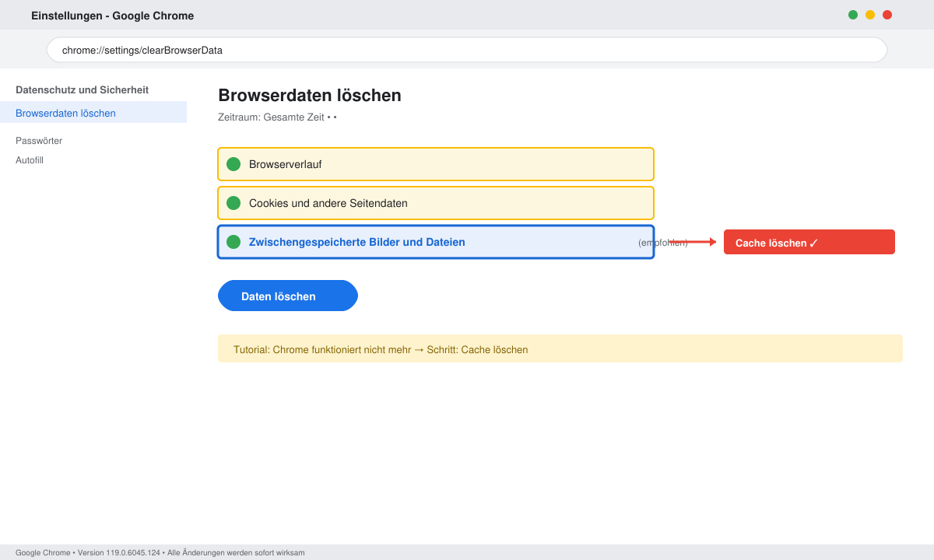This screenshot has width=934, height=560.
Task: Click the Cookies und andere Seitendaten label
Action: click(x=328, y=203)
